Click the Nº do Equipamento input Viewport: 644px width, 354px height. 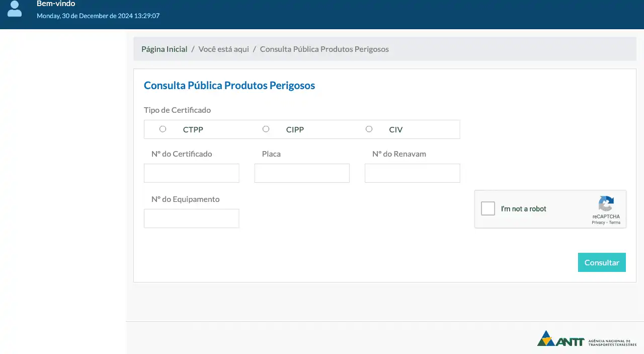191,219
